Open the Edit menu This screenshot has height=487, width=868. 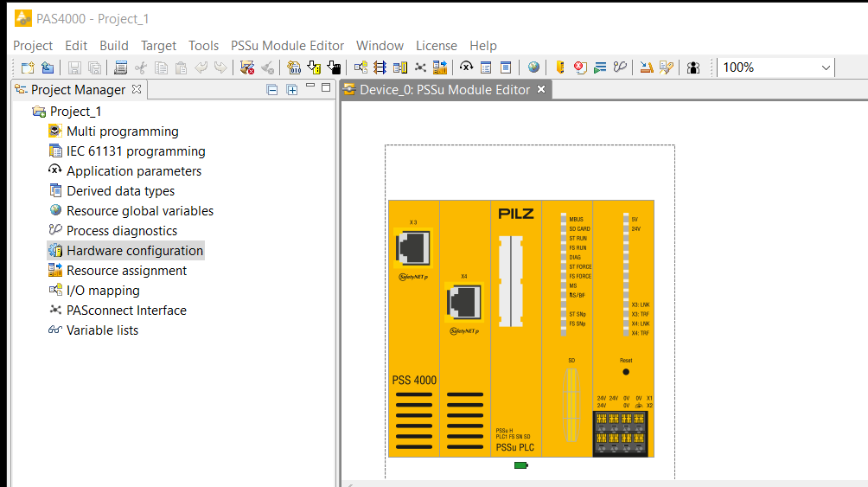pos(76,46)
